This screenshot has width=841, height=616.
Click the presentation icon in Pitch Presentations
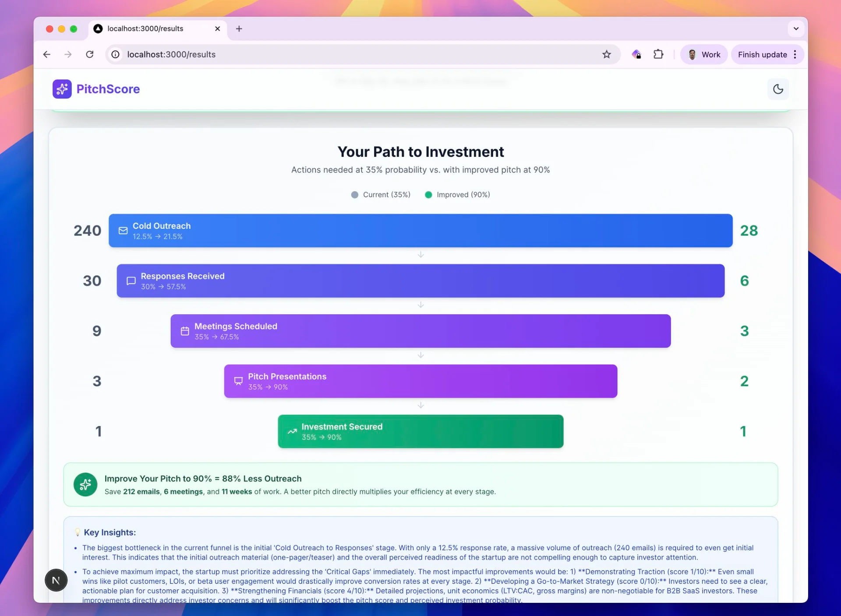point(238,381)
